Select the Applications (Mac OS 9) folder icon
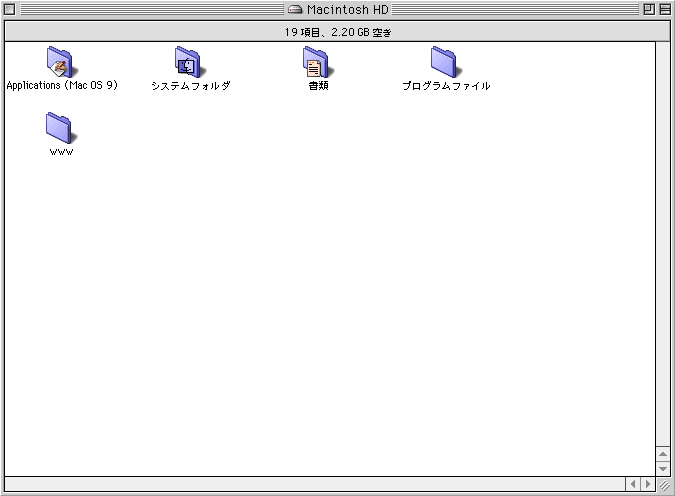 coord(60,62)
